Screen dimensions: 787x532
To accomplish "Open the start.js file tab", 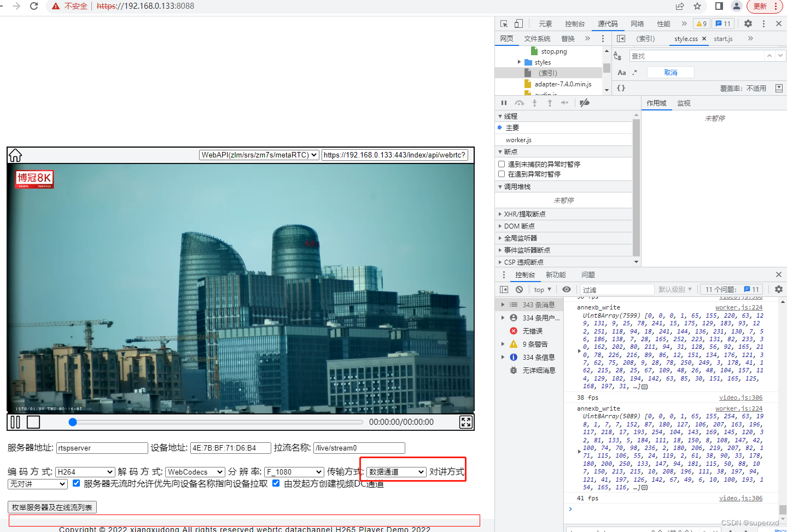I will (723, 39).
